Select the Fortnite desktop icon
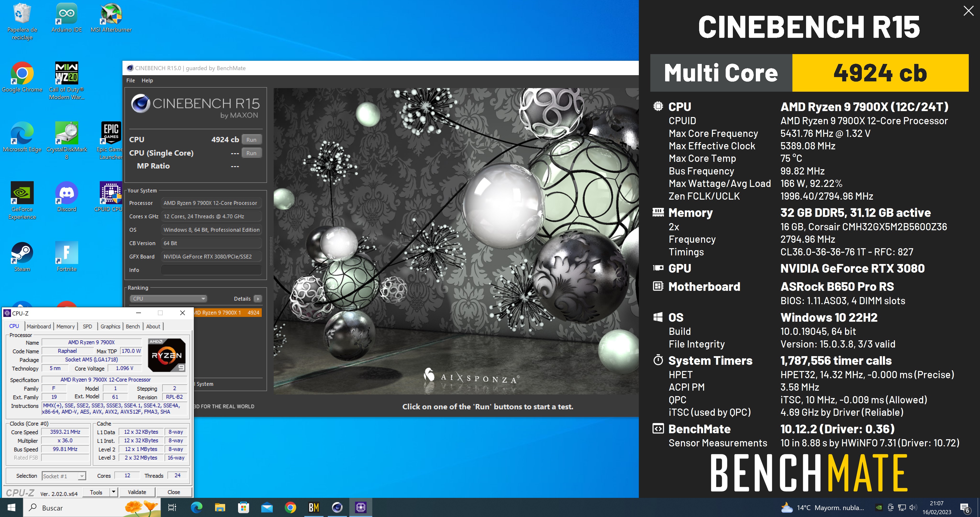This screenshot has height=517, width=980. (x=67, y=257)
